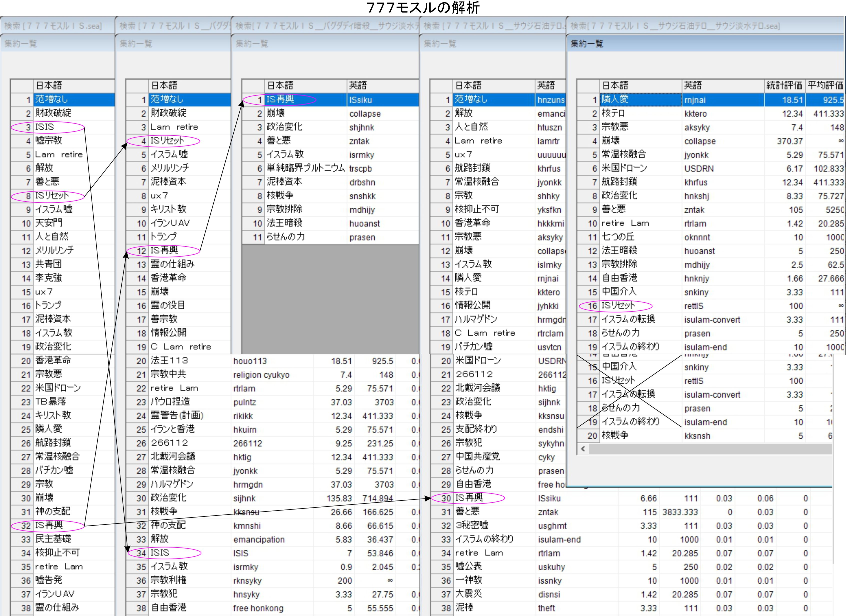Viewport: 846px width, 616px height.
Task: Select the 一神教 row numbered 36
Action: point(469,580)
